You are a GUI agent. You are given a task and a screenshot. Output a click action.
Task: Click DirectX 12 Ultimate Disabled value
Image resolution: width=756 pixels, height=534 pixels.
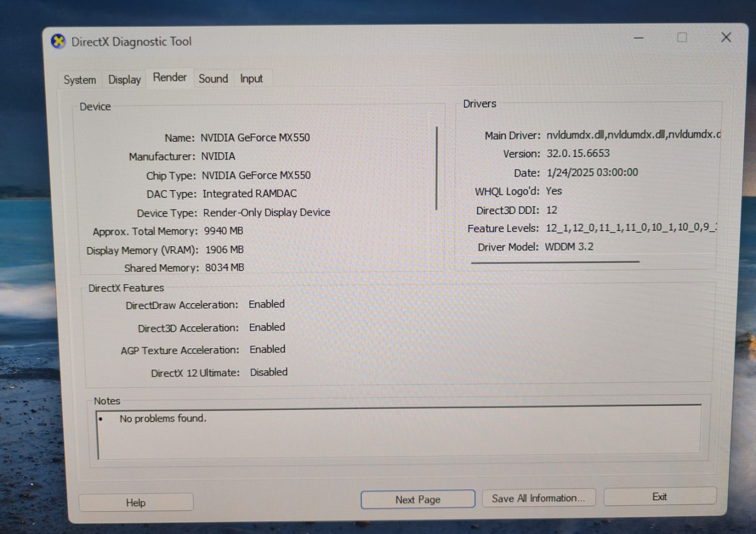(268, 372)
